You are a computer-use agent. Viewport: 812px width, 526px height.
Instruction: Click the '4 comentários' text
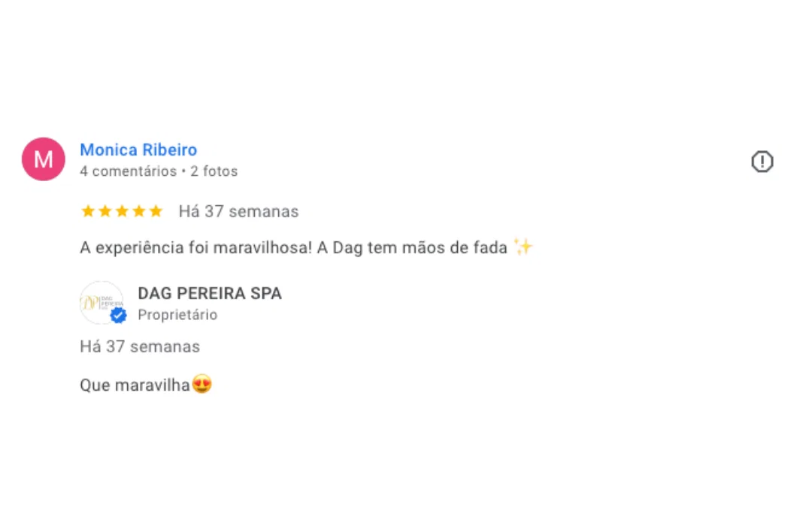point(129,171)
